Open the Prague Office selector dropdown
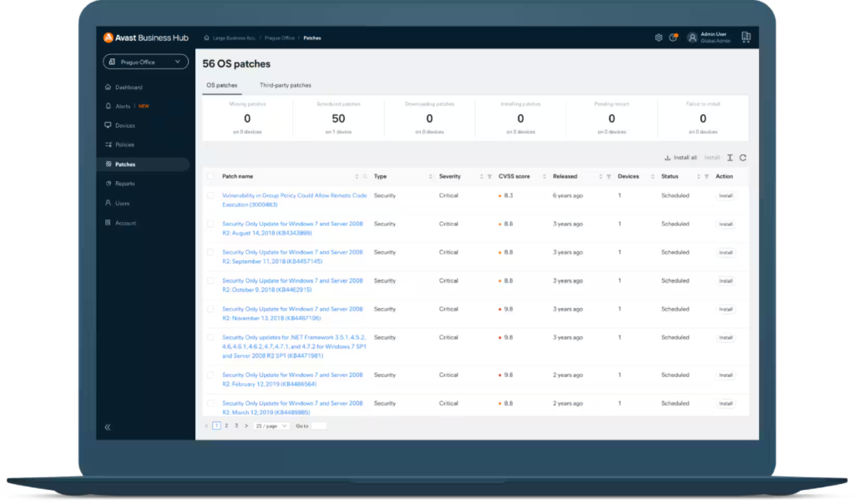This screenshot has height=504, width=855. 146,62
